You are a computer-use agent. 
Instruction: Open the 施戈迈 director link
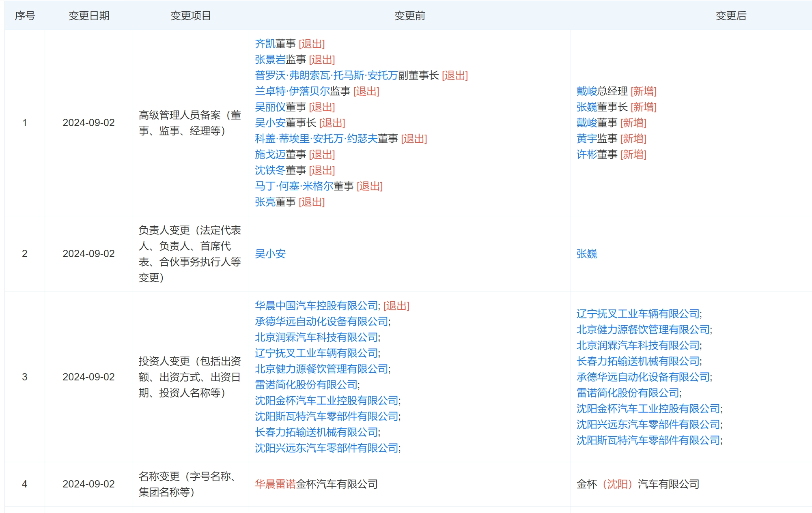[x=270, y=154]
